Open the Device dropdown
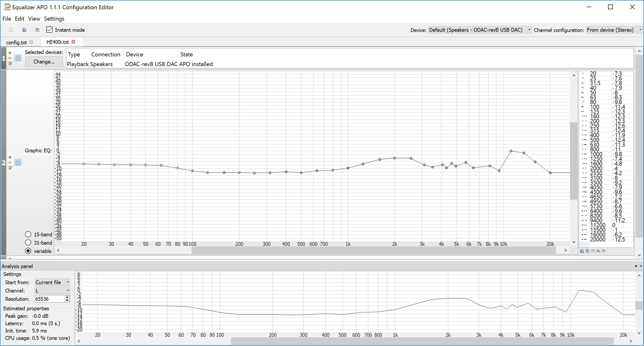Image resolution: width=644 pixels, height=346 pixels. tap(479, 30)
